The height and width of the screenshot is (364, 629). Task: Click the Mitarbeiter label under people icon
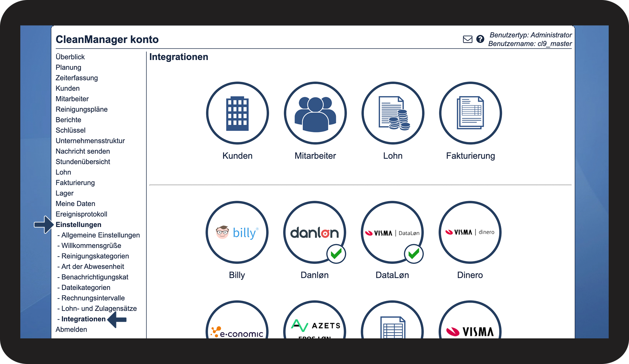[315, 156]
